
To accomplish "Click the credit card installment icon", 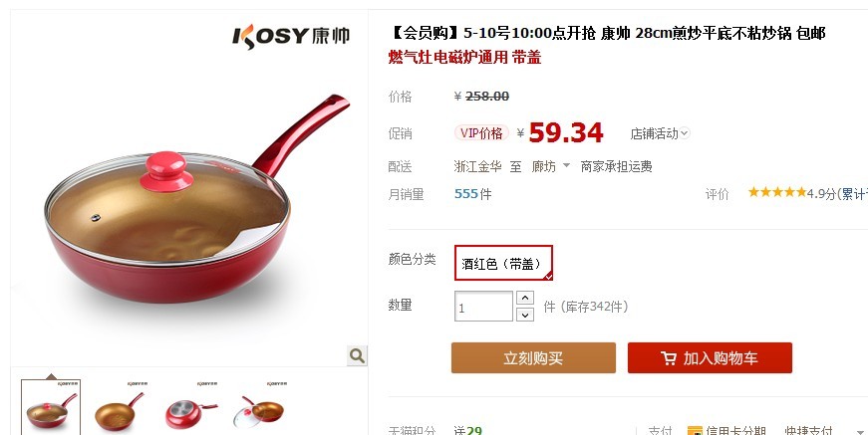I will (x=695, y=431).
